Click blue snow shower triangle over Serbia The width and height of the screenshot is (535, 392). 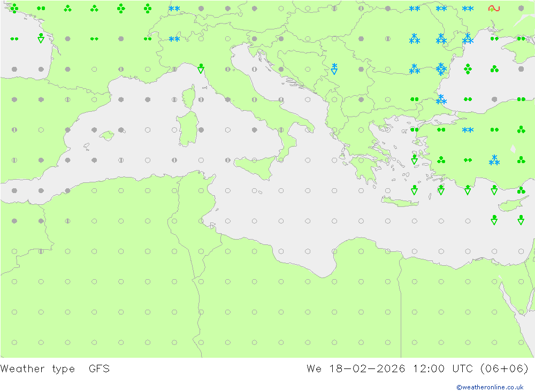coord(334,69)
